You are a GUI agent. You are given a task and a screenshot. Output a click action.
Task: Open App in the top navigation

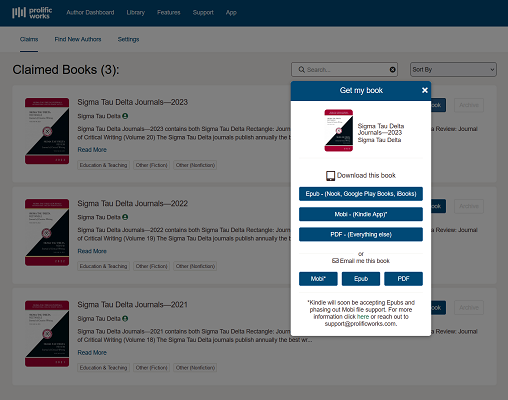pyautogui.click(x=231, y=13)
